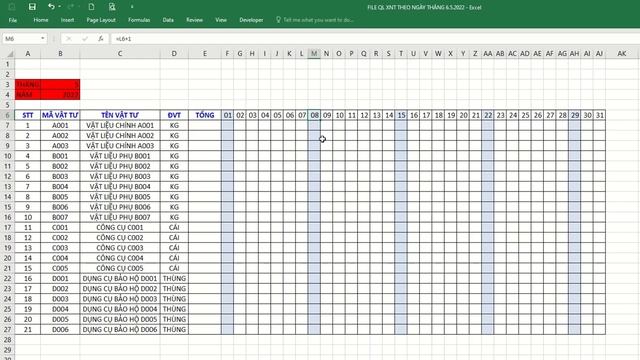The image size is (640, 360).
Task: Click CÁI unit cell in C005 row
Action: (174, 268)
